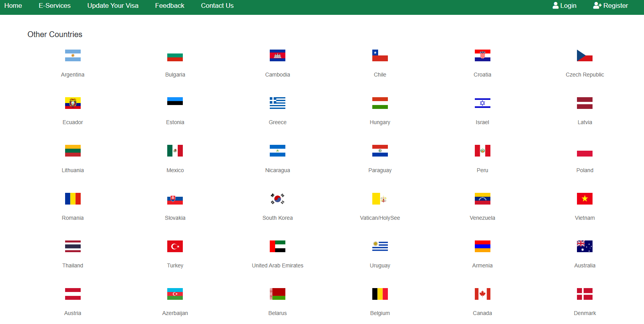Click the Belgium text label
Image resolution: width=644 pixels, height=324 pixels.
[380, 313]
